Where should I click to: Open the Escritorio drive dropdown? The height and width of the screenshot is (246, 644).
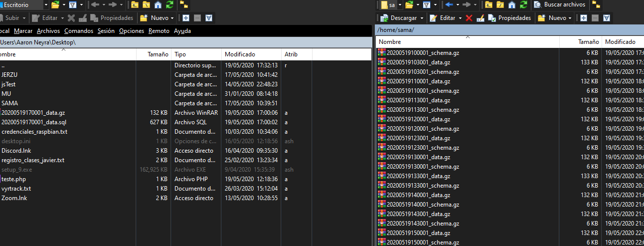click(x=46, y=5)
